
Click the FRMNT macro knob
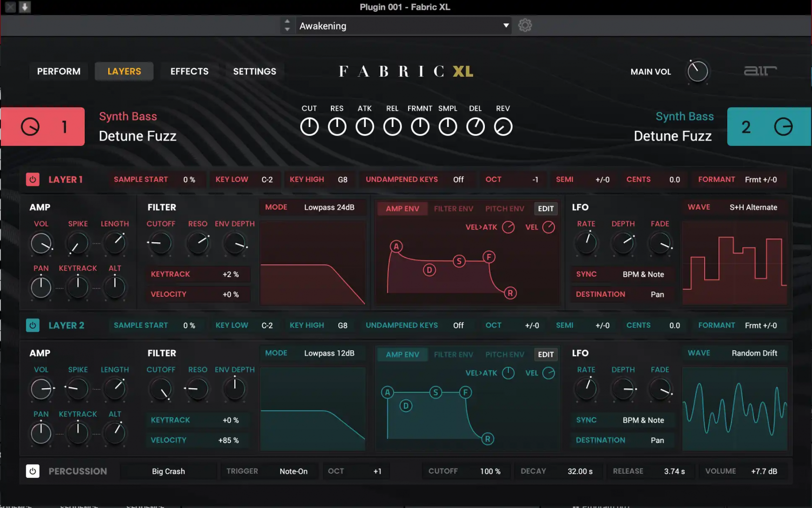pyautogui.click(x=420, y=126)
